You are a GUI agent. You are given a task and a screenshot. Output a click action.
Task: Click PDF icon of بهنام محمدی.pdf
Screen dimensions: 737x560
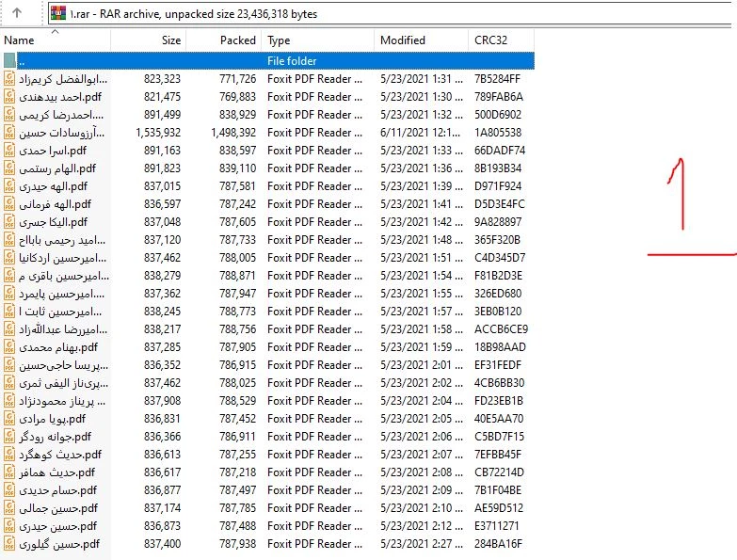[10, 347]
